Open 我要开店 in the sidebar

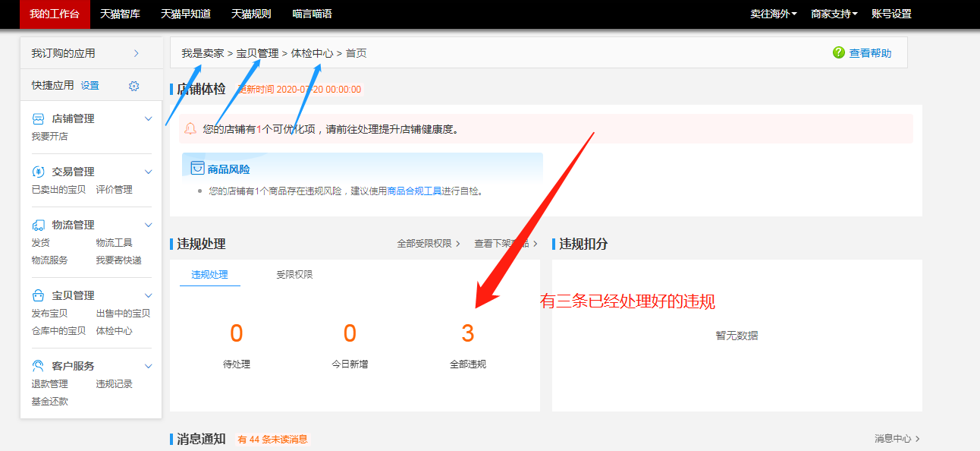click(49, 137)
